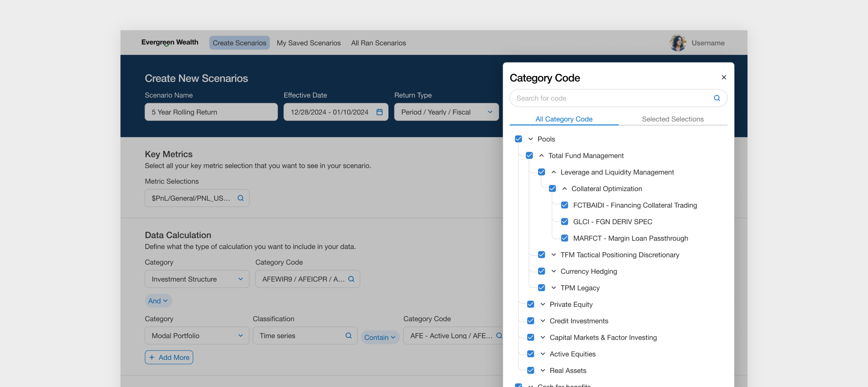Click the Evergreen Wealth logo
Viewport: 868px width, 387px height.
[170, 42]
